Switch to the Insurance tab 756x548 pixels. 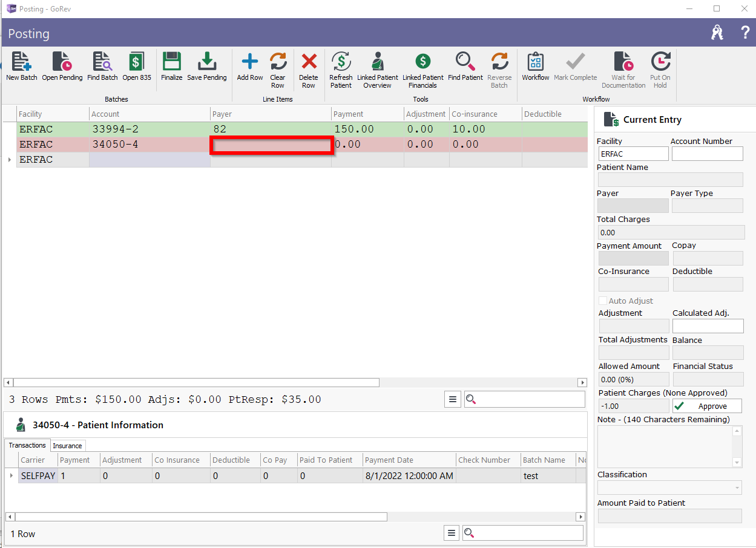[67, 446]
